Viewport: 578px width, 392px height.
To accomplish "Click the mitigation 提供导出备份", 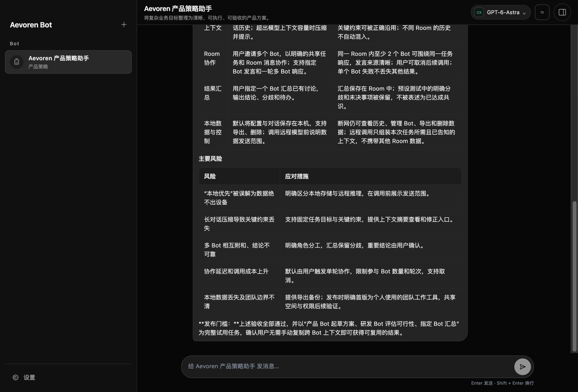I will click(371, 302).
